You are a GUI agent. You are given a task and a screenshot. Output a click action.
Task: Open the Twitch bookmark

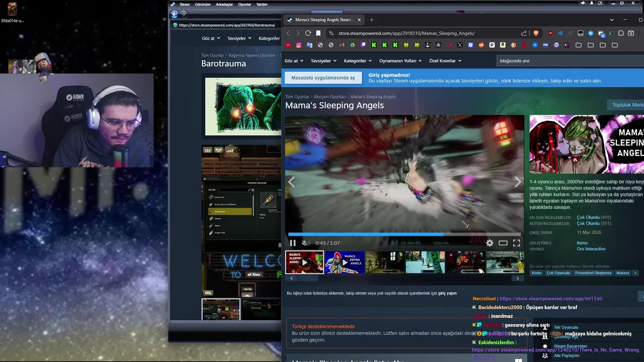coord(363,45)
